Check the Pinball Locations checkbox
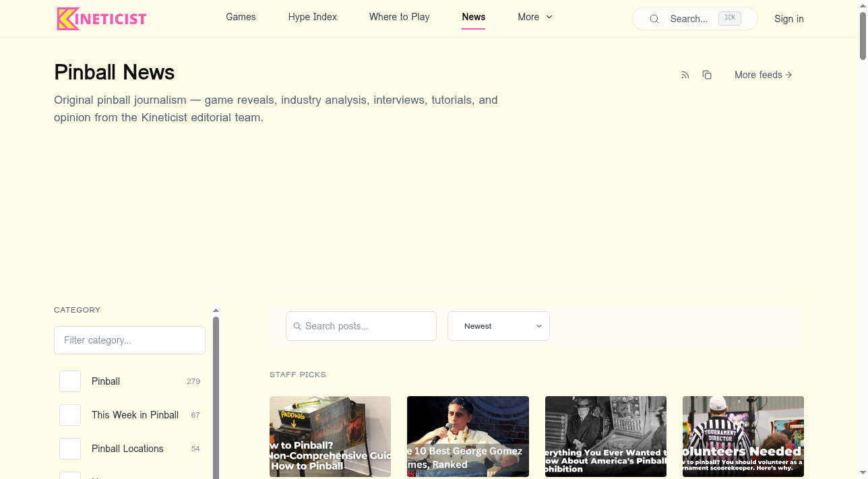 point(70,449)
